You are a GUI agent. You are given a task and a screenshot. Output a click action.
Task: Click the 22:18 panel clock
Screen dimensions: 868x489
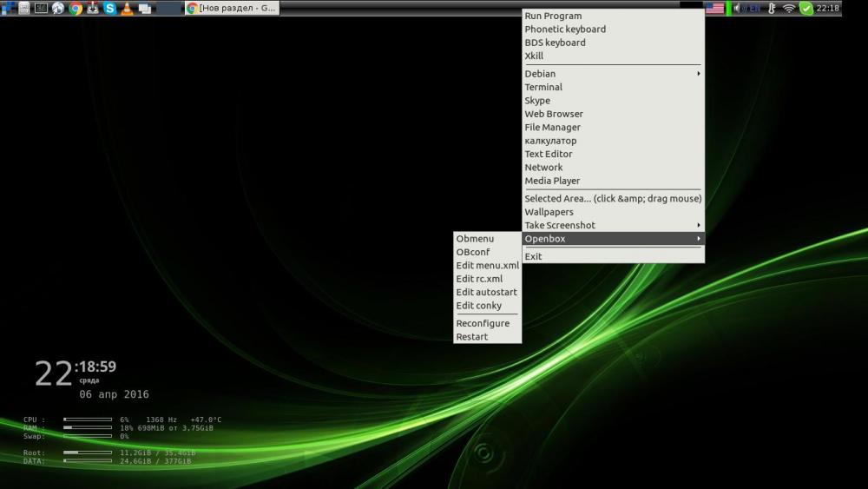tap(827, 8)
